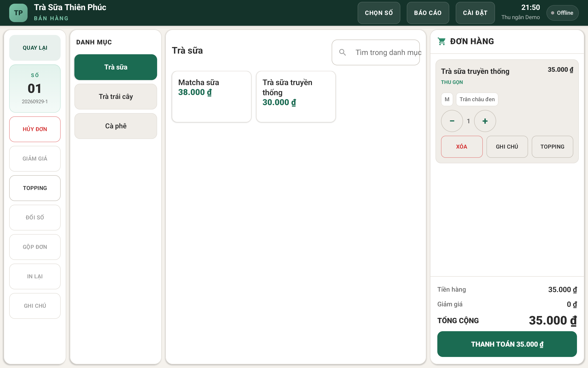Image resolution: width=588 pixels, height=368 pixels.
Task: Click GHI CHÚ in the left sidebar
Action: pos(35,306)
